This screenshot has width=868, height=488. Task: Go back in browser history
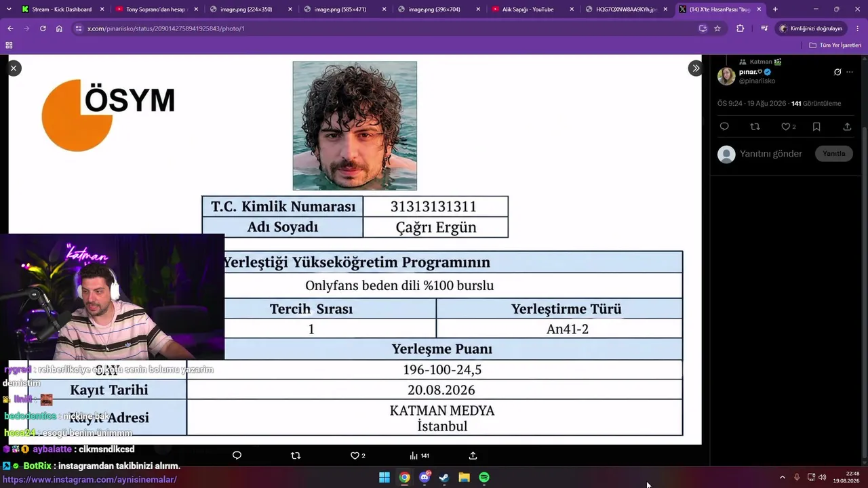click(10, 28)
